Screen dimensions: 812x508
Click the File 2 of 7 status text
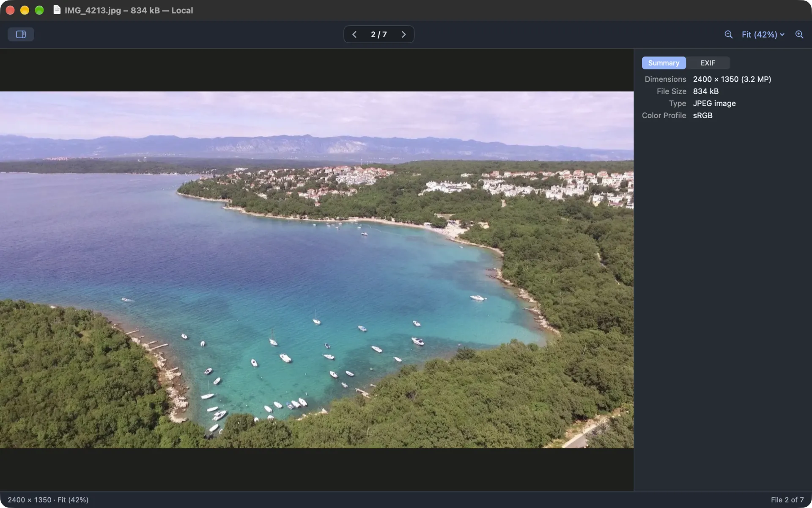pyautogui.click(x=787, y=500)
